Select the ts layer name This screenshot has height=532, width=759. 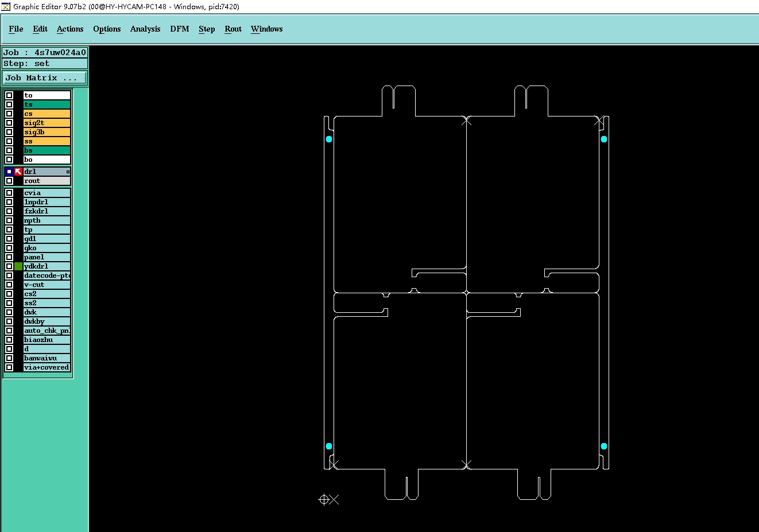[47, 104]
